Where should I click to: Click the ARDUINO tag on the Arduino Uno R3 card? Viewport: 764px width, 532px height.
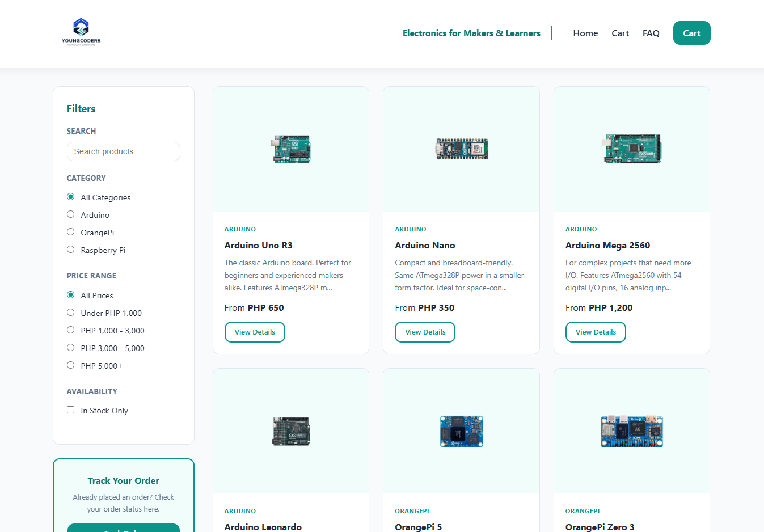240,229
